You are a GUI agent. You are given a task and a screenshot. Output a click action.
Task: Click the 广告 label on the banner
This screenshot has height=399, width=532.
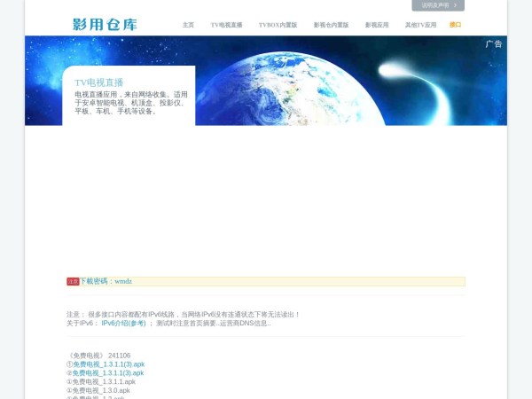pos(494,43)
